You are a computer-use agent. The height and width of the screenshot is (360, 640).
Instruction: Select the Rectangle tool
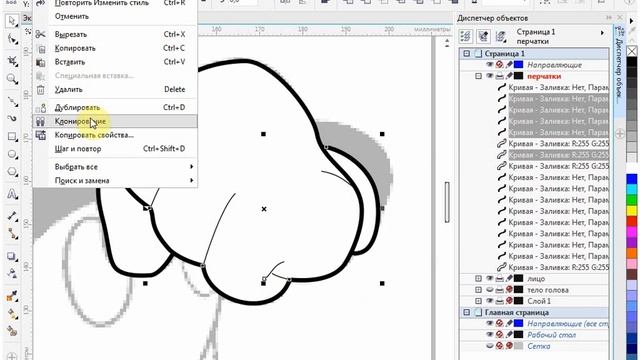pos(12,137)
